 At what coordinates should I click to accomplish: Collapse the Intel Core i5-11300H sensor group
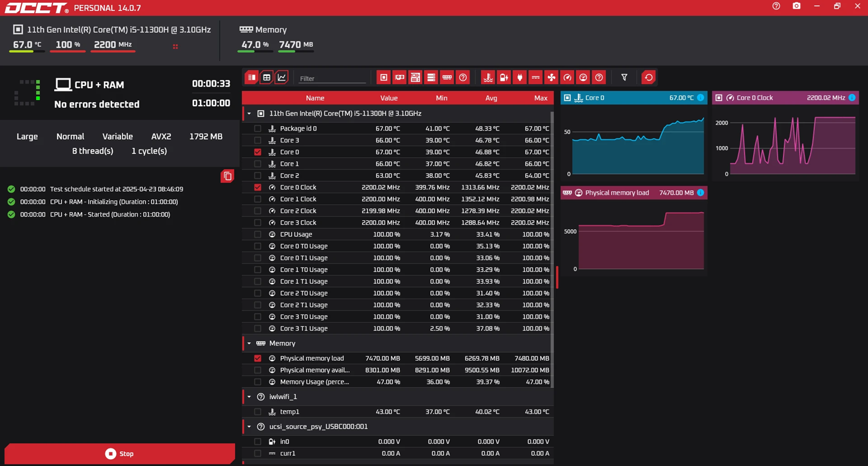[249, 114]
